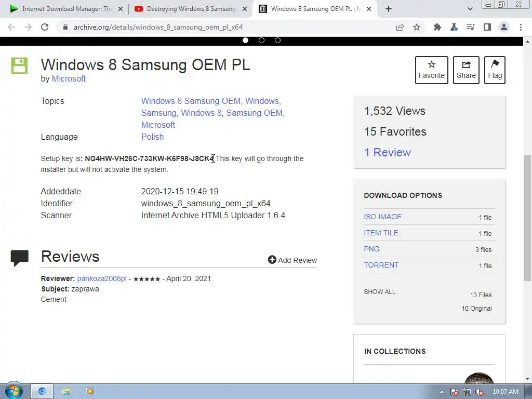The width and height of the screenshot is (532, 399).
Task: Click the 10 Original files text
Action: click(x=477, y=309)
